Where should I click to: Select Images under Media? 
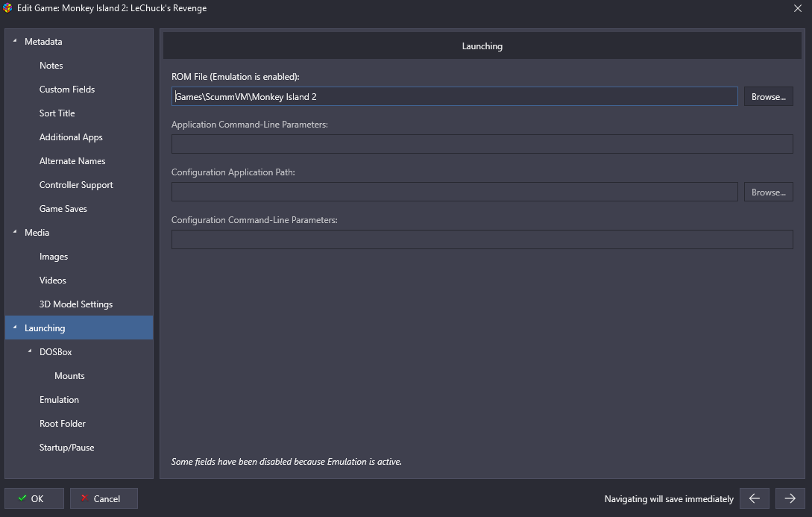54,257
